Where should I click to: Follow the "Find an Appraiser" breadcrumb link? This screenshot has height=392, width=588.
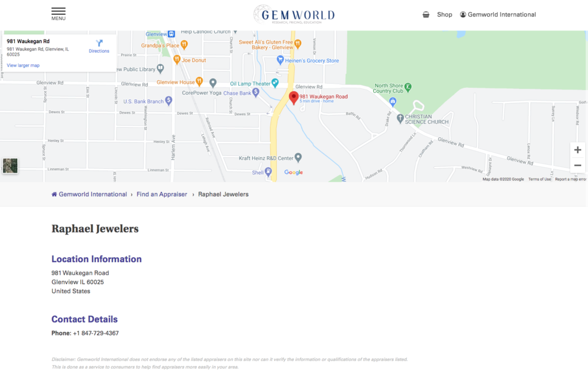coord(161,194)
